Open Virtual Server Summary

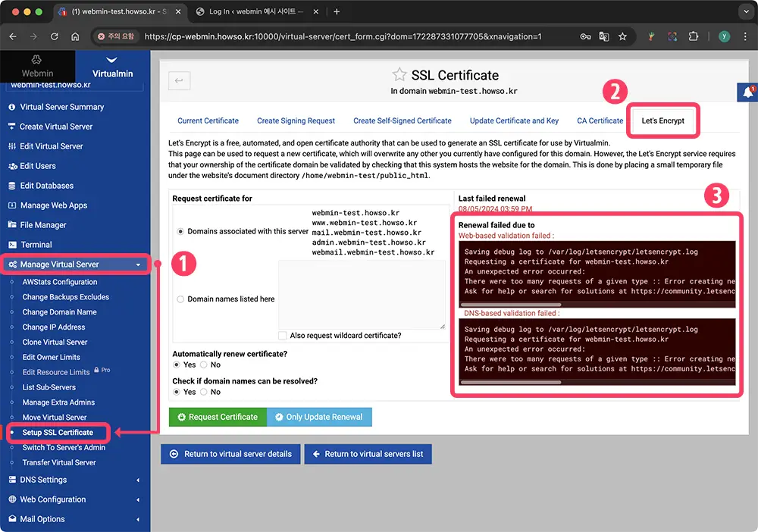click(62, 107)
